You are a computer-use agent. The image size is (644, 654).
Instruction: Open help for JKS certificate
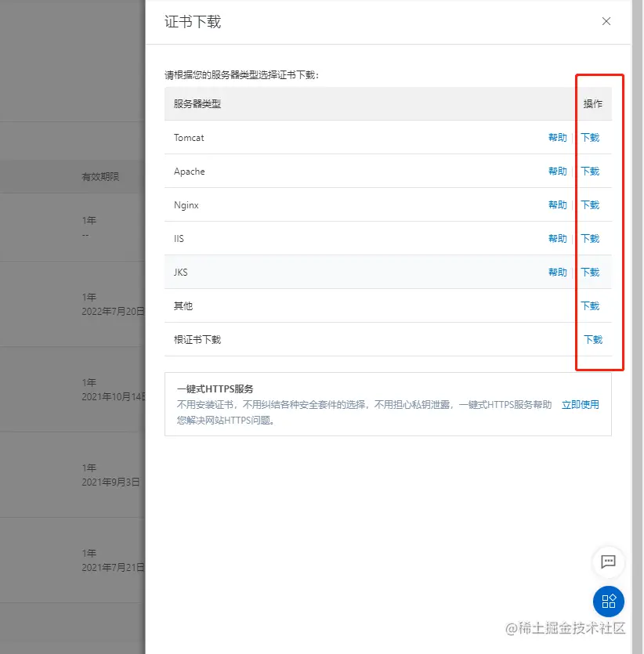[557, 273]
